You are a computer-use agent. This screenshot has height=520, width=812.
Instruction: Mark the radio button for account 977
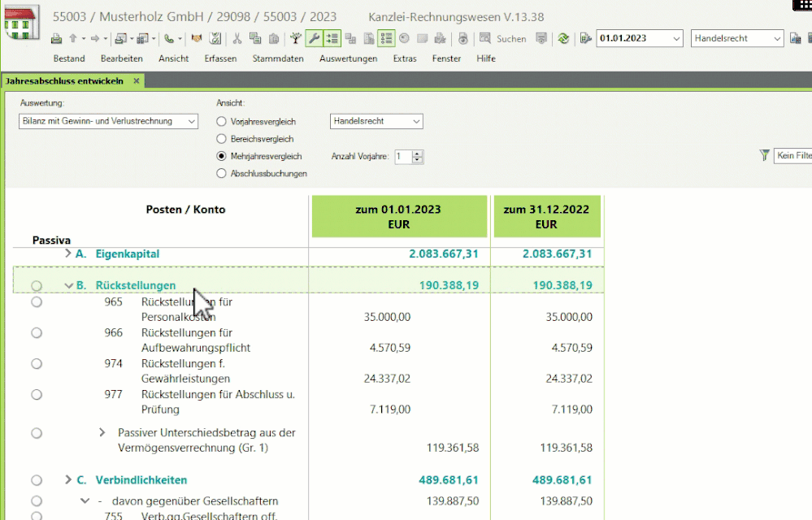tap(37, 395)
